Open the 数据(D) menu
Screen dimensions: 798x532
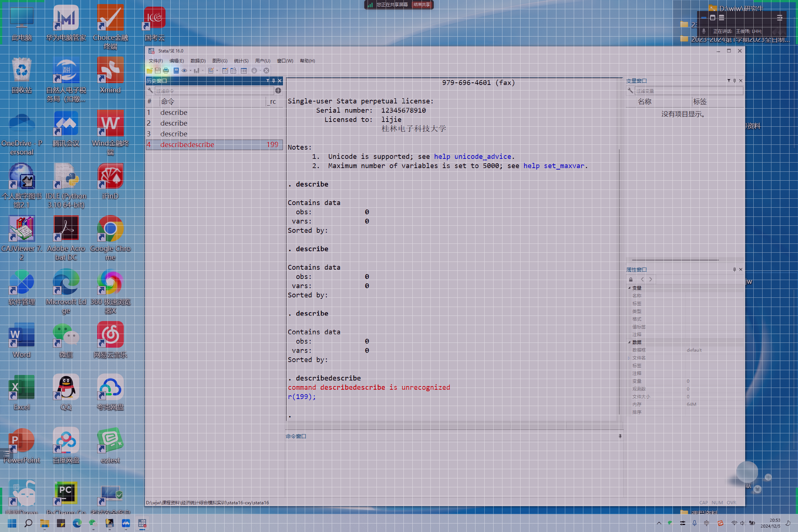click(198, 61)
